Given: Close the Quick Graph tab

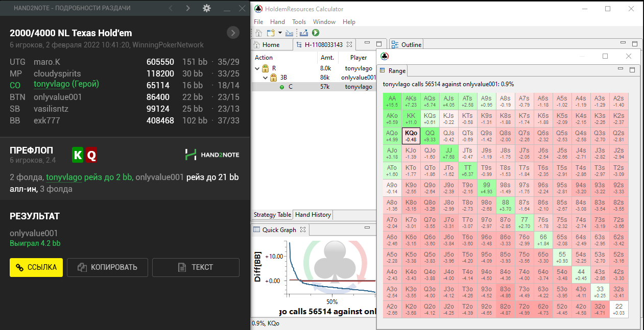Looking at the screenshot, I should coord(303,230).
